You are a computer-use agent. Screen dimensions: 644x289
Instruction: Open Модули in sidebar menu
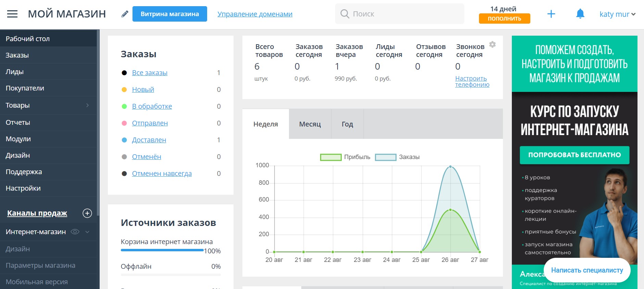[48, 139]
